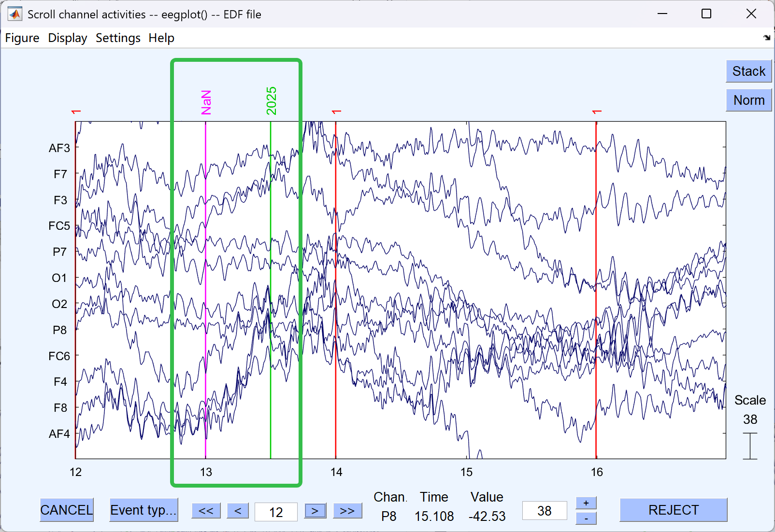Image resolution: width=775 pixels, height=532 pixels.
Task: Click the scale bar indicator below the 38 label
Action: click(750, 446)
